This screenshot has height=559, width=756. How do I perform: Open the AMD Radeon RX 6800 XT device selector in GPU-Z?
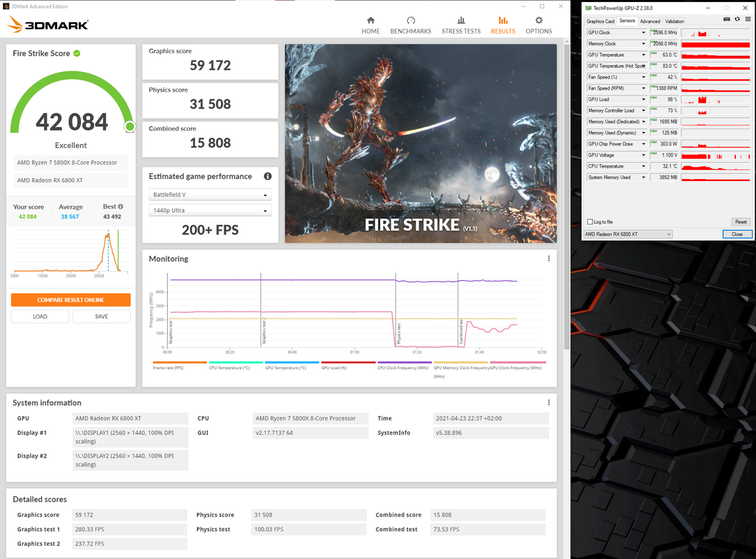point(627,234)
